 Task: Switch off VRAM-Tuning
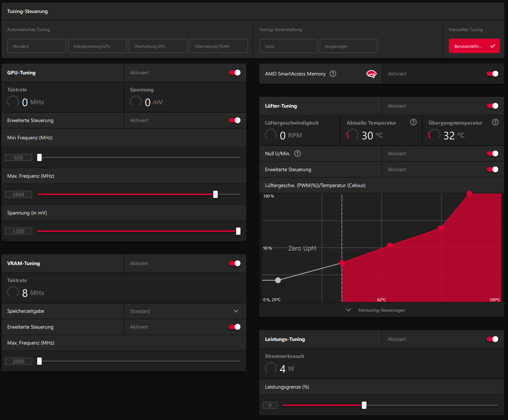(235, 263)
